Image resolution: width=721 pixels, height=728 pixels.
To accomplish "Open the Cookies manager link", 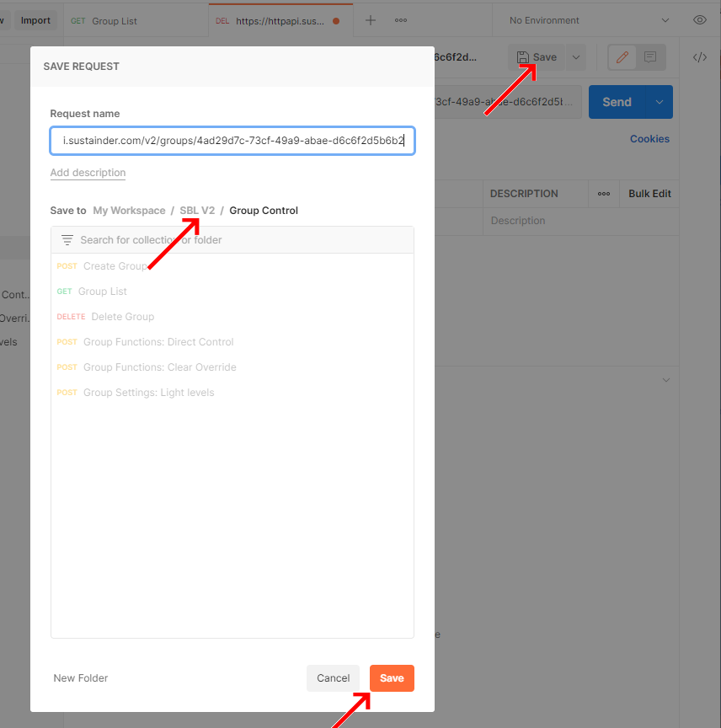I will tap(649, 138).
